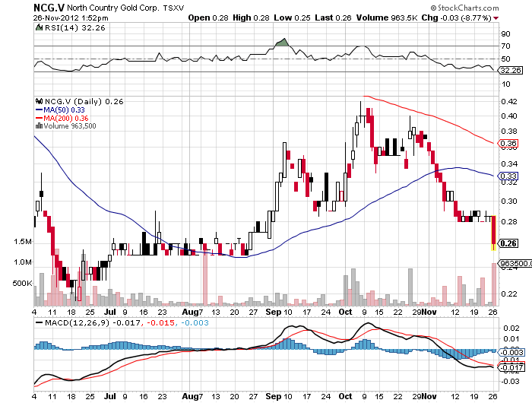Click the 0.40 price axis label
Viewport: 532px width, 403px height.
pyautogui.click(x=509, y=116)
